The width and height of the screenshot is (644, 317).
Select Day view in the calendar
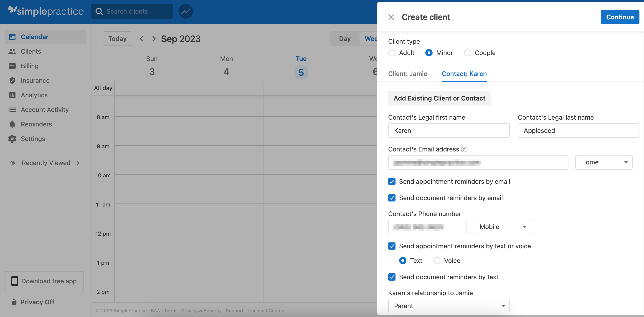point(345,38)
